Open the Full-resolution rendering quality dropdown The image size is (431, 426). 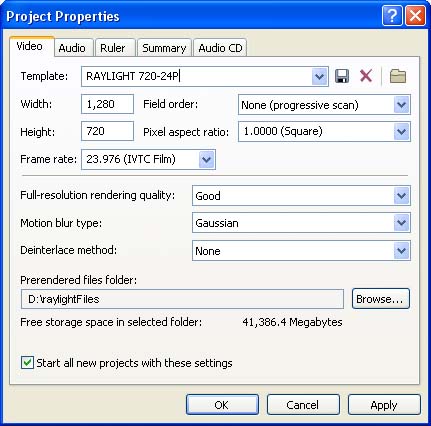(401, 196)
